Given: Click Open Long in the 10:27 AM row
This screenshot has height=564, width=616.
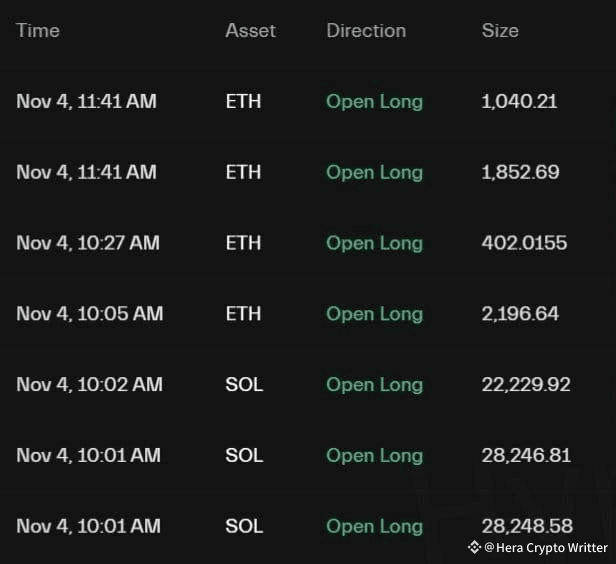Looking at the screenshot, I should pyautogui.click(x=374, y=243).
